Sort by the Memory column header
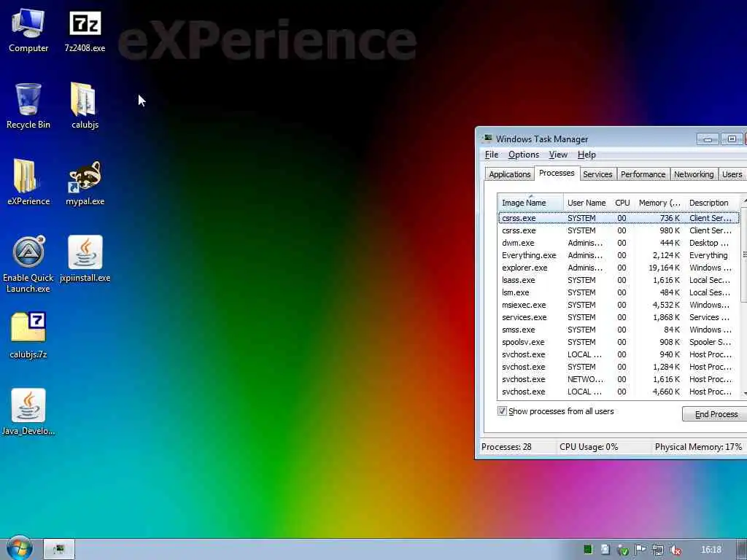747x560 pixels. (659, 203)
